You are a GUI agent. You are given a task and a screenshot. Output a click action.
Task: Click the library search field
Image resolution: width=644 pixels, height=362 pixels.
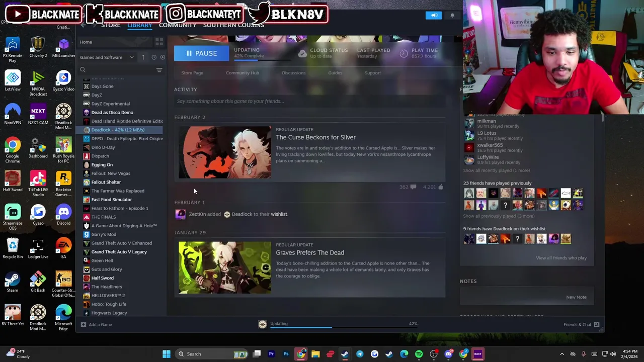(x=117, y=70)
